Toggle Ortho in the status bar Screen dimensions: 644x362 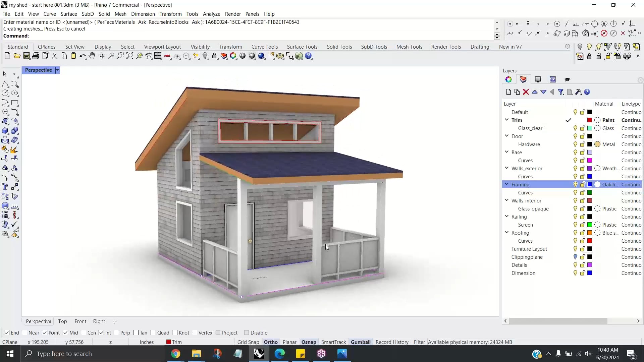pyautogui.click(x=271, y=342)
